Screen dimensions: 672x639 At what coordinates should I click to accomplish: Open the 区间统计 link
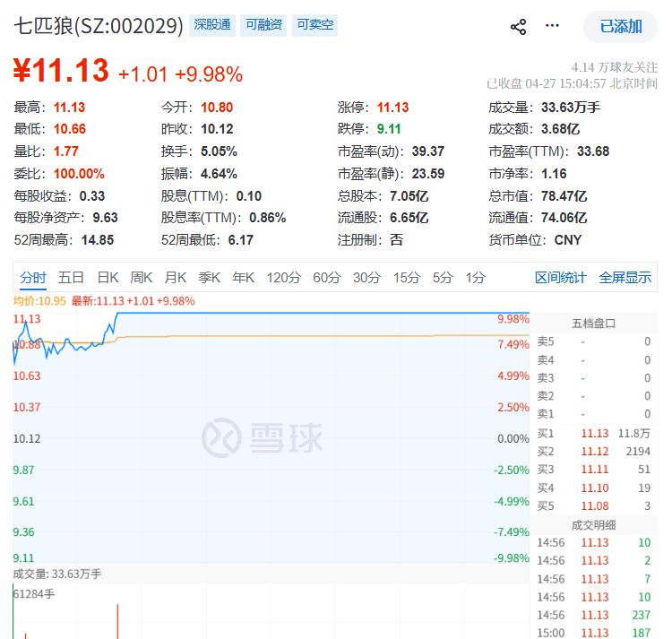(561, 278)
